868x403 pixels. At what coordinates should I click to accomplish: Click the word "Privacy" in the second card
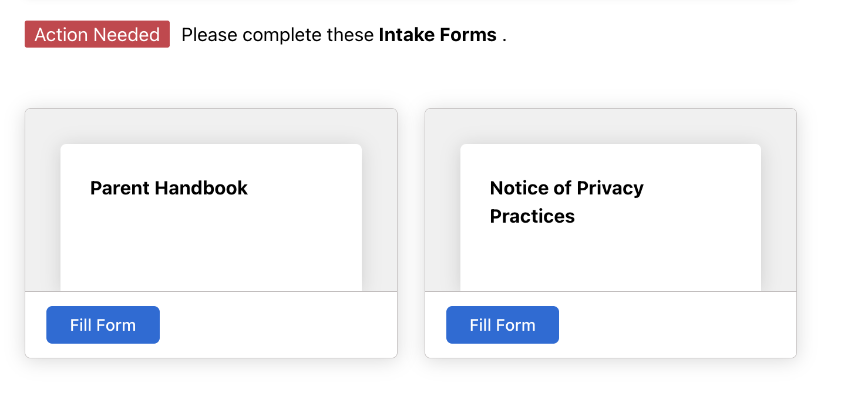[610, 188]
